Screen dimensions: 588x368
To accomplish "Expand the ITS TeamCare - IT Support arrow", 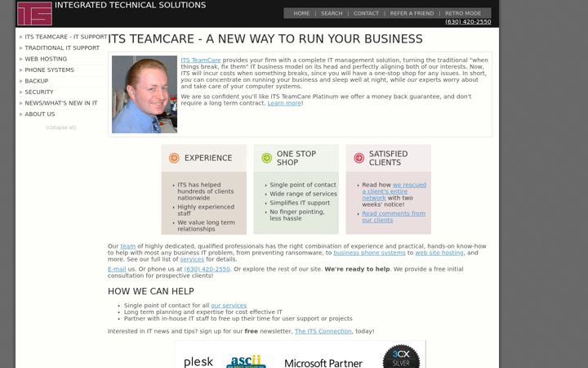I will tap(21, 37).
